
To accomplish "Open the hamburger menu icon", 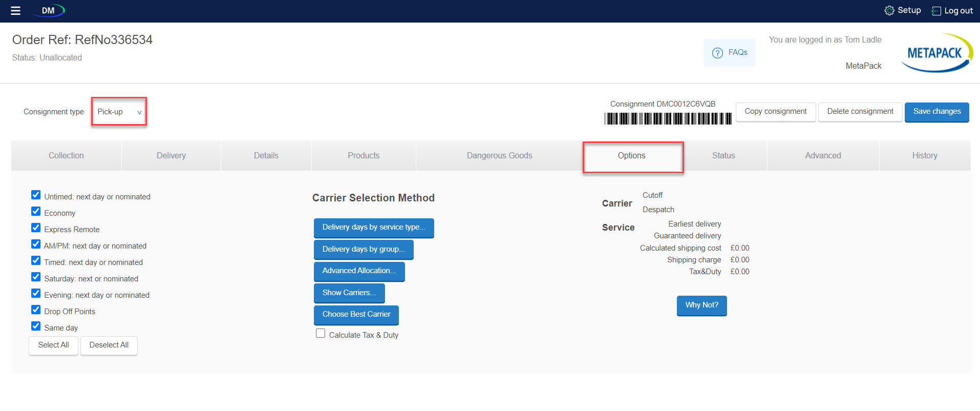I will [x=15, y=11].
